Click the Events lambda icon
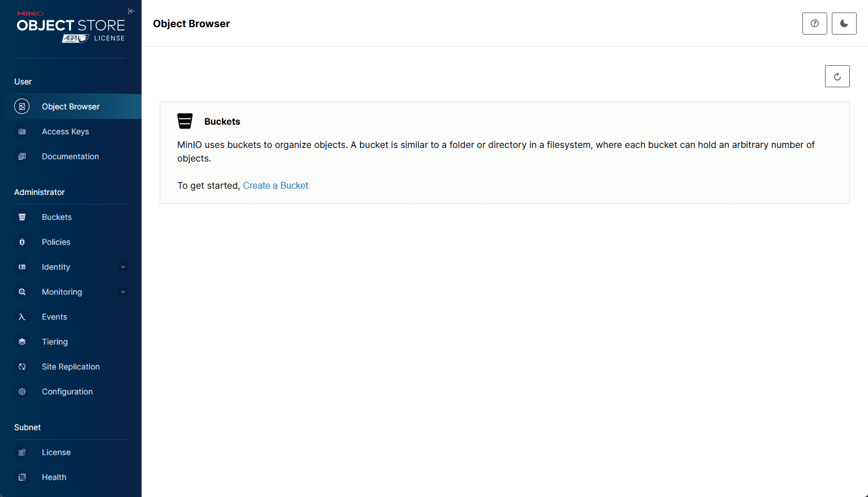The height and width of the screenshot is (497, 868). tap(22, 317)
